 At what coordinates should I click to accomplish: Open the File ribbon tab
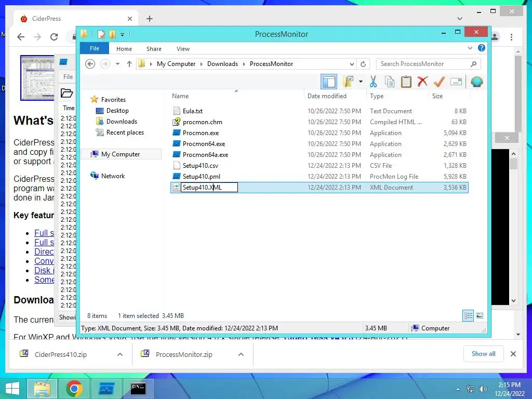point(95,48)
